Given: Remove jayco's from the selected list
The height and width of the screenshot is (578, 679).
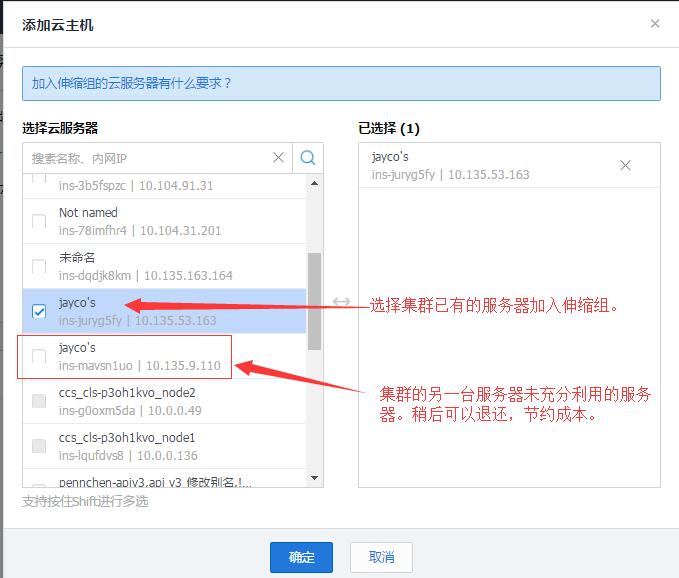Looking at the screenshot, I should point(625,165).
